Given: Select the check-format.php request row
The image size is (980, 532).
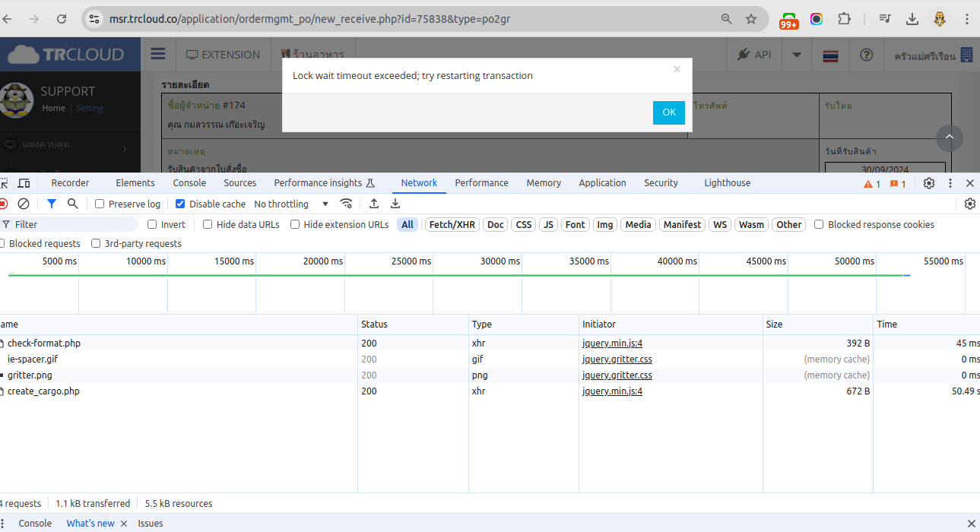Looking at the screenshot, I should pyautogui.click(x=490, y=344).
